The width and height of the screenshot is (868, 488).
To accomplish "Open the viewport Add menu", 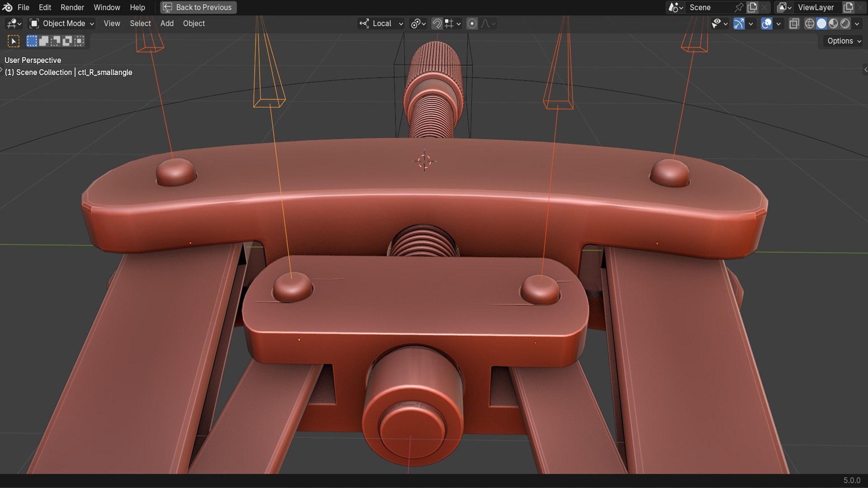I will (167, 23).
